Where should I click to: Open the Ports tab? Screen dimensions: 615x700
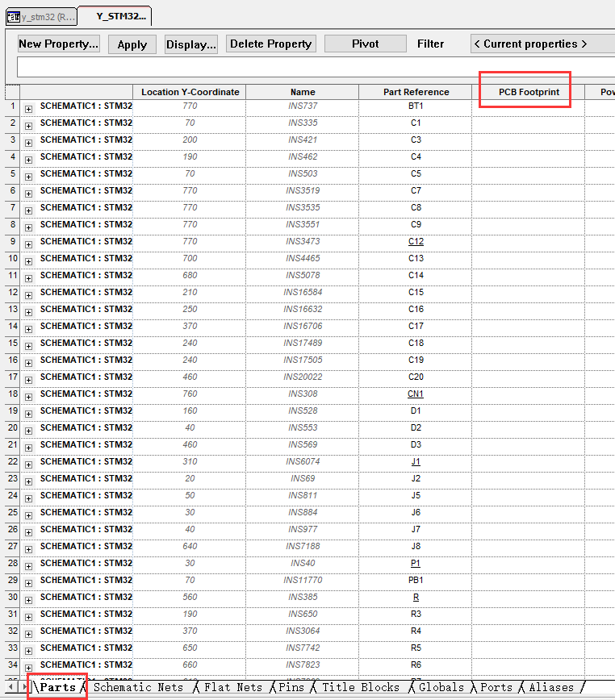496,687
